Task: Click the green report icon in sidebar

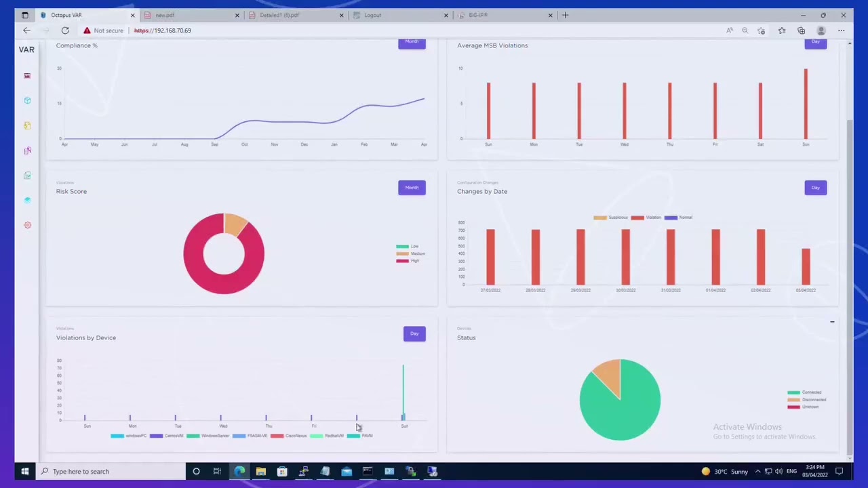Action: click(27, 176)
